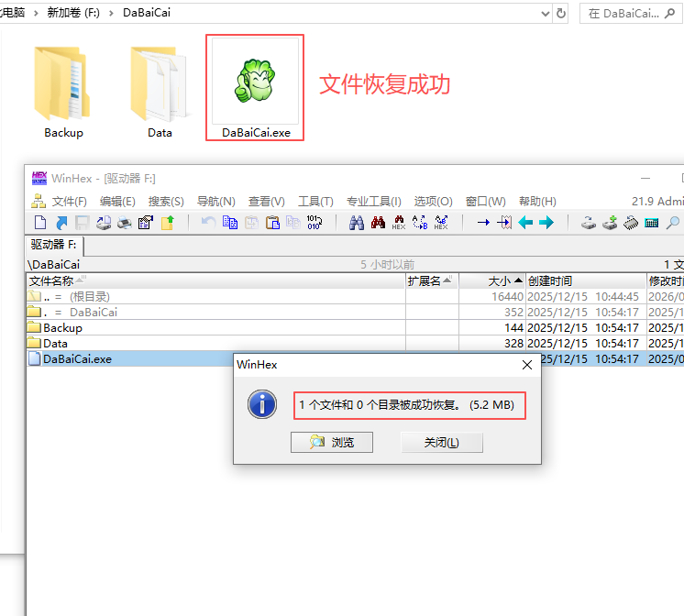The width and height of the screenshot is (684, 616).
Task: Select the '. = DaBaiCai' directory row
Action: click(x=355, y=313)
